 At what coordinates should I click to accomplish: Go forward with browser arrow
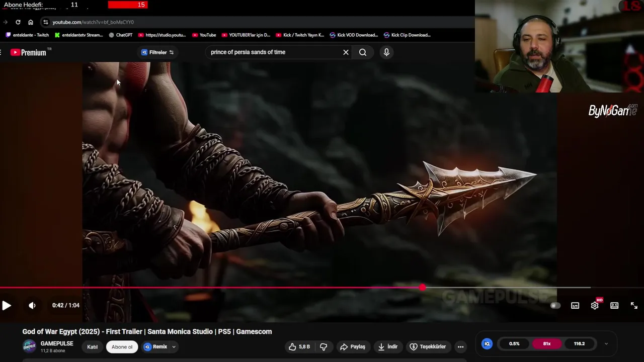pos(6,22)
